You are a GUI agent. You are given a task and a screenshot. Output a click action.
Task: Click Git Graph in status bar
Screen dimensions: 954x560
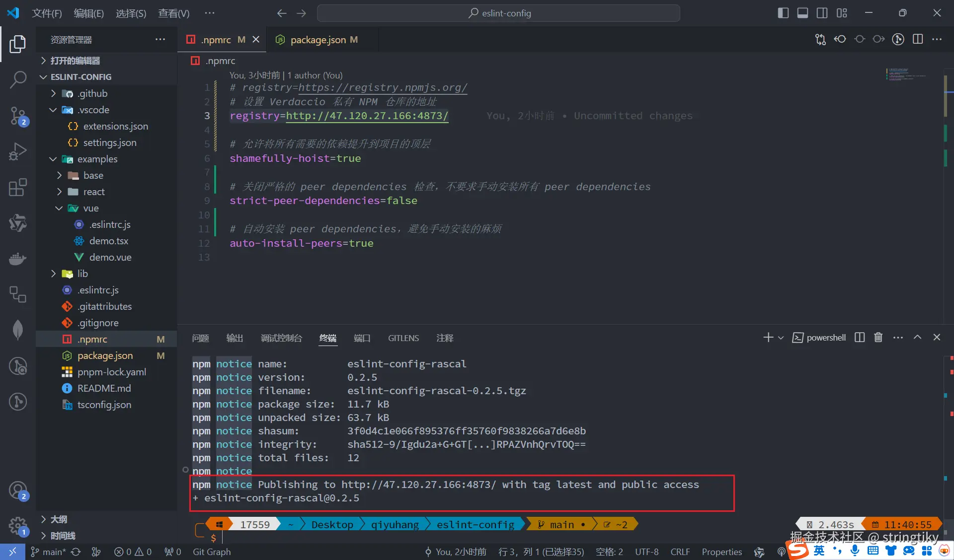click(x=212, y=552)
